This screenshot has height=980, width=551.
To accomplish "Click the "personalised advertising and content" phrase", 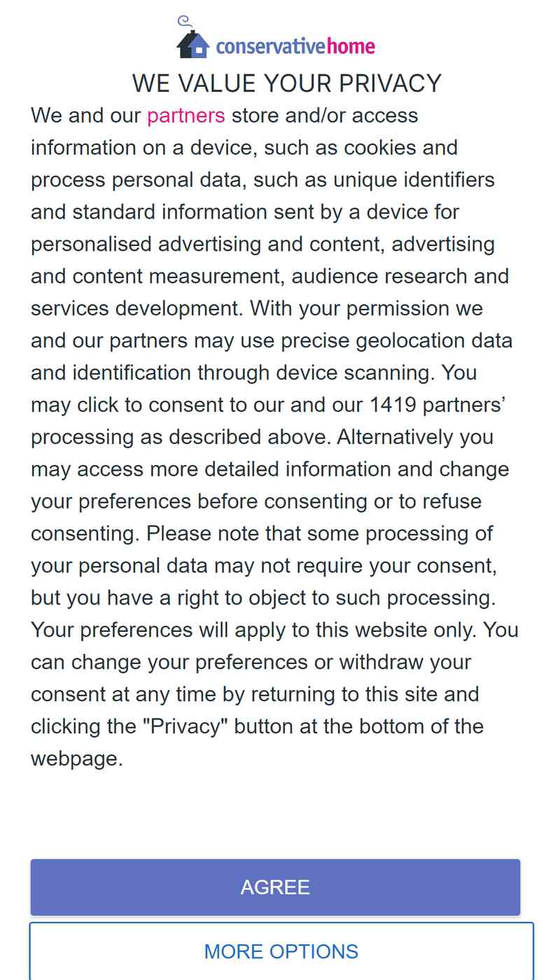I will [208, 244].
